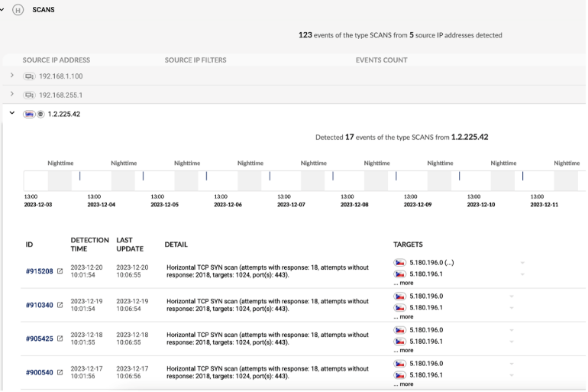The height and width of the screenshot is (392, 588).
Task: Sort by the EVENTS COUNT column header
Action: point(381,60)
